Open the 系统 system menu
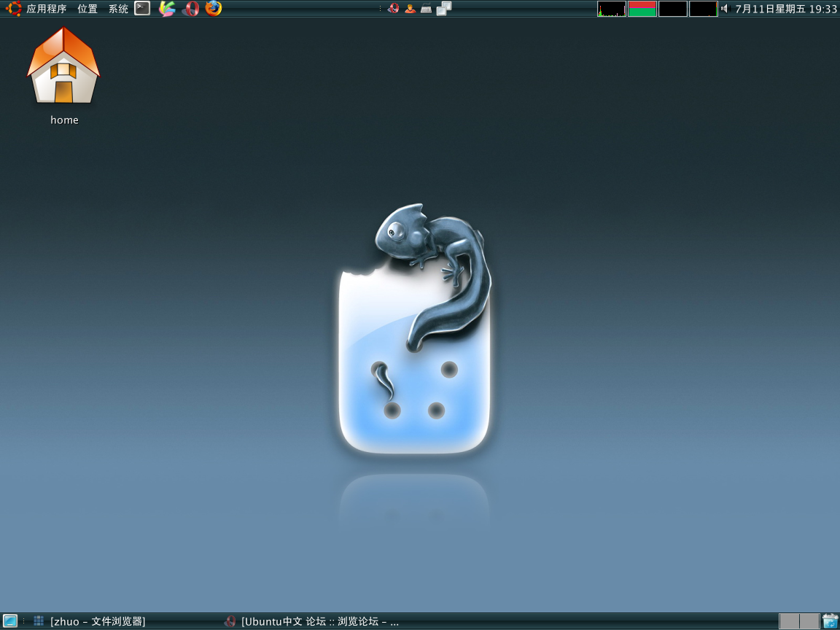 tap(118, 9)
